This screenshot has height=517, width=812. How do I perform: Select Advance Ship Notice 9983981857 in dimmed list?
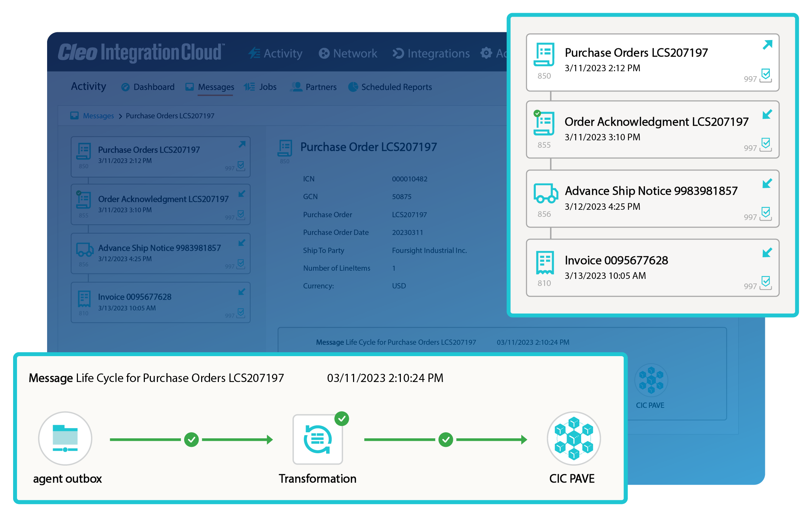(x=161, y=253)
